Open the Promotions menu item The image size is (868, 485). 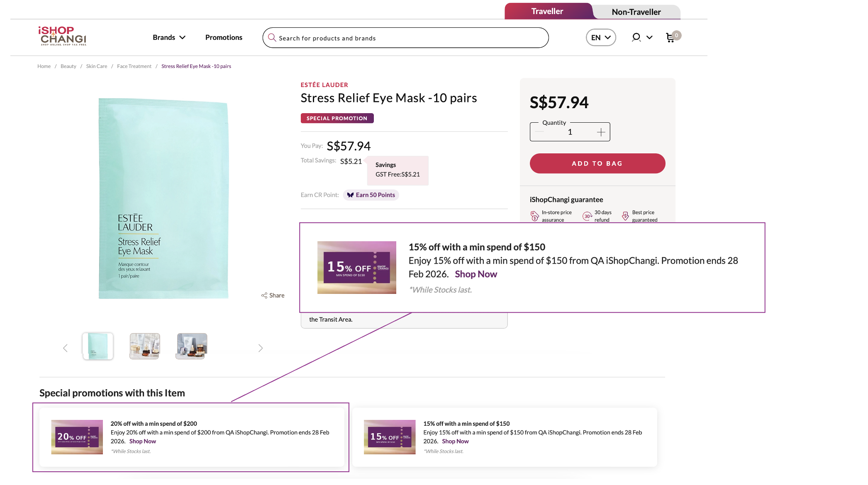point(224,38)
